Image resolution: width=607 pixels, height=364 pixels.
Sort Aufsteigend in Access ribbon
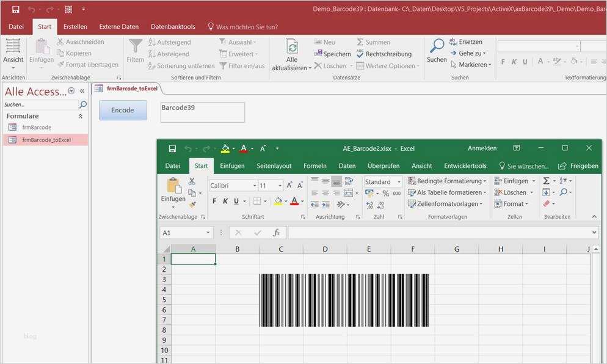pyautogui.click(x=170, y=42)
